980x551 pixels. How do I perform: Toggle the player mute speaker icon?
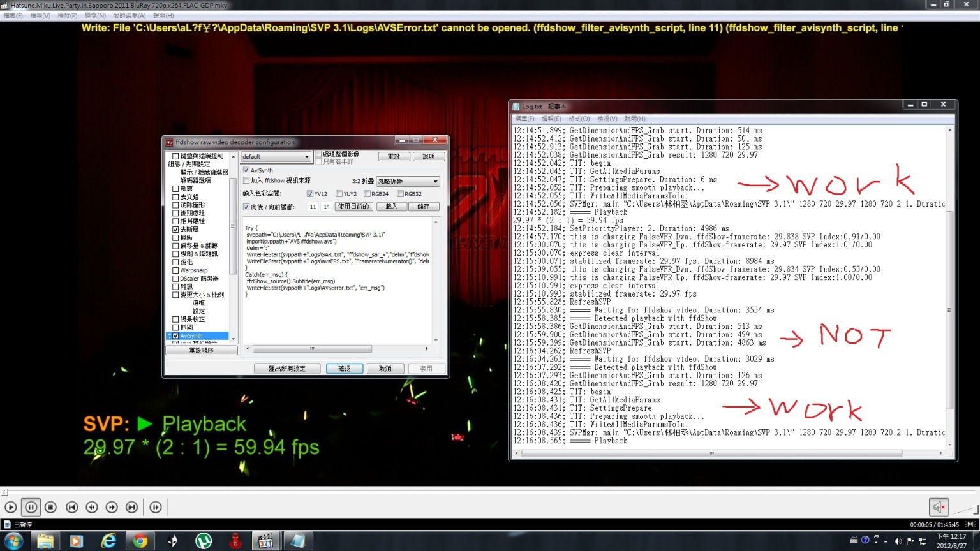click(939, 507)
